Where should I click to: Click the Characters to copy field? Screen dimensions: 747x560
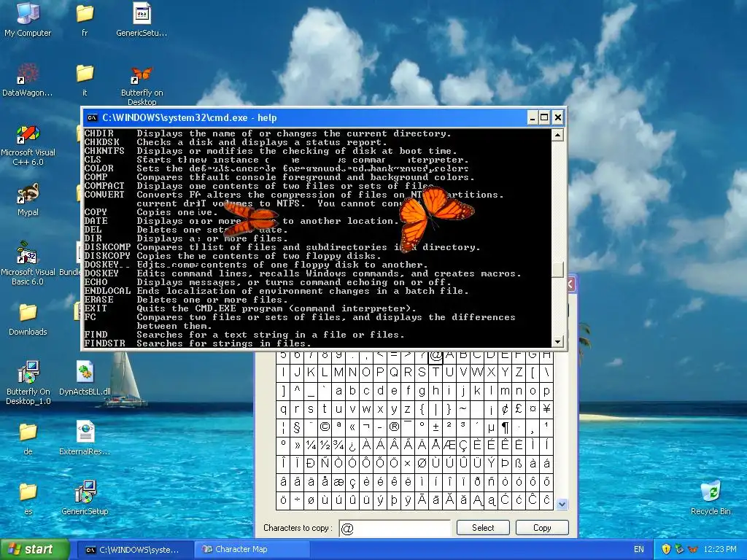[x=395, y=528]
